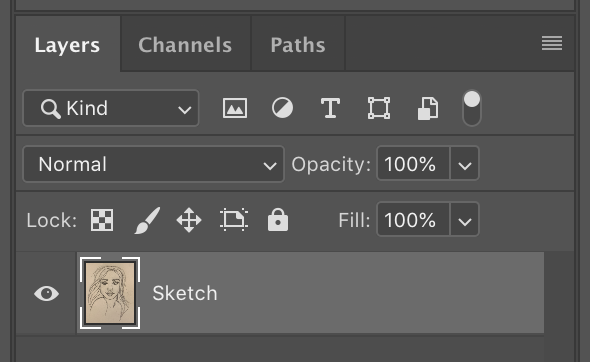
Task: Prevent artboard auto-nesting lock icon
Action: pyautogui.click(x=234, y=219)
